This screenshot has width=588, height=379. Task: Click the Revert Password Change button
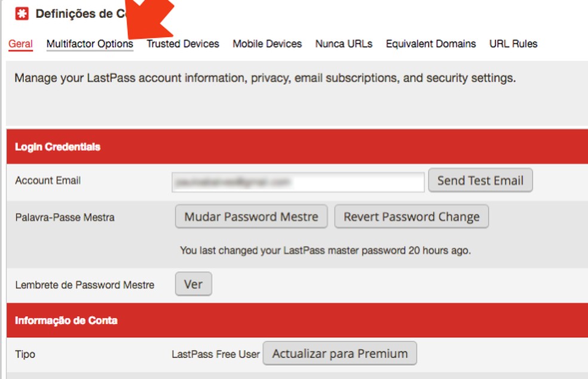(411, 216)
